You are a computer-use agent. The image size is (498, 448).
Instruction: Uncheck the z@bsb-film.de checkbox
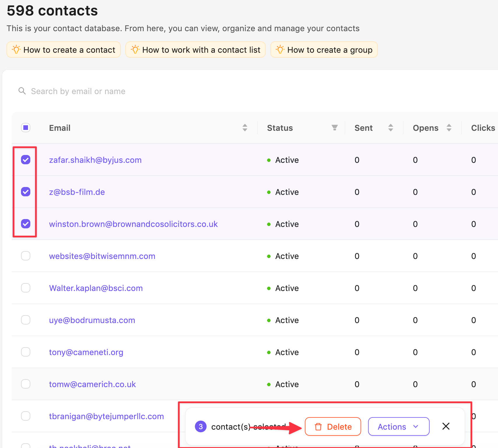(26, 192)
